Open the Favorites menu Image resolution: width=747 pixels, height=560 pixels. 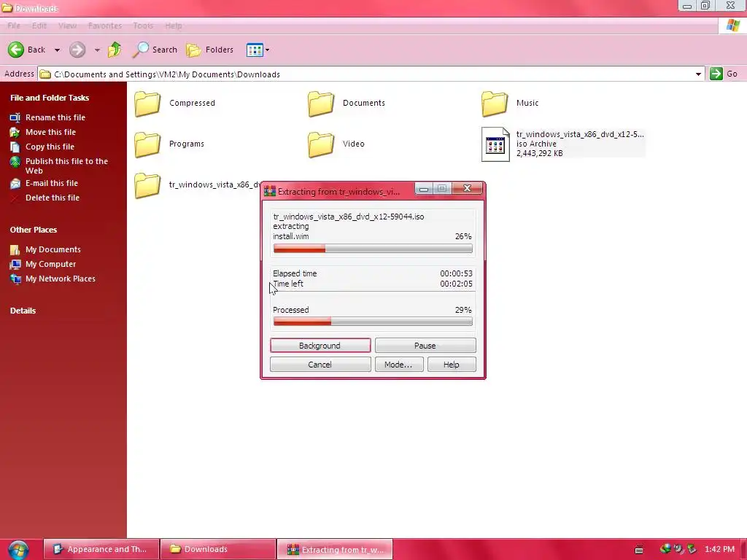pyautogui.click(x=105, y=26)
